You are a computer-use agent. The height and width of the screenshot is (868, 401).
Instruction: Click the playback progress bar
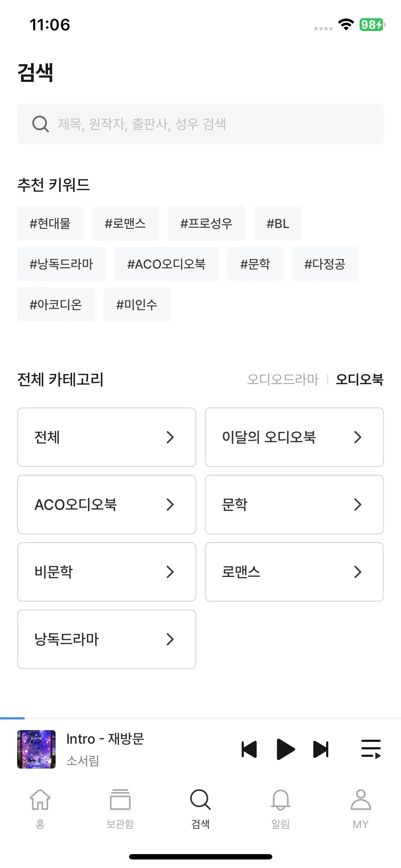(200, 718)
